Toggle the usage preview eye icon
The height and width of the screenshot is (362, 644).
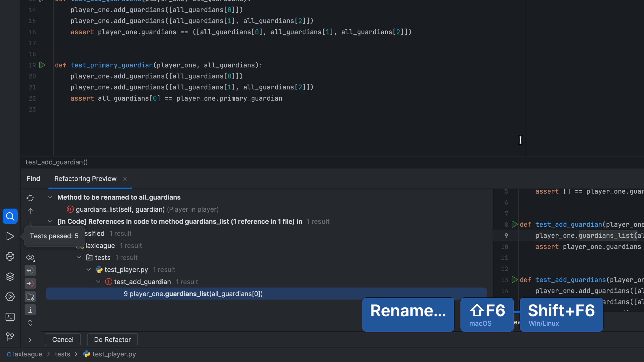point(30,257)
